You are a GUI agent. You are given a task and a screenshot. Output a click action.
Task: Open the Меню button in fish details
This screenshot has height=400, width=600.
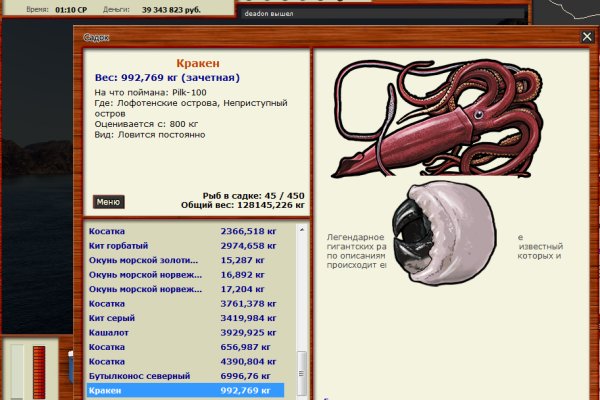(x=109, y=202)
